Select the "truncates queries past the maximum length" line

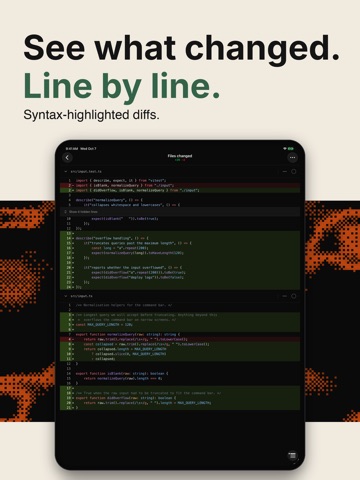(180, 243)
